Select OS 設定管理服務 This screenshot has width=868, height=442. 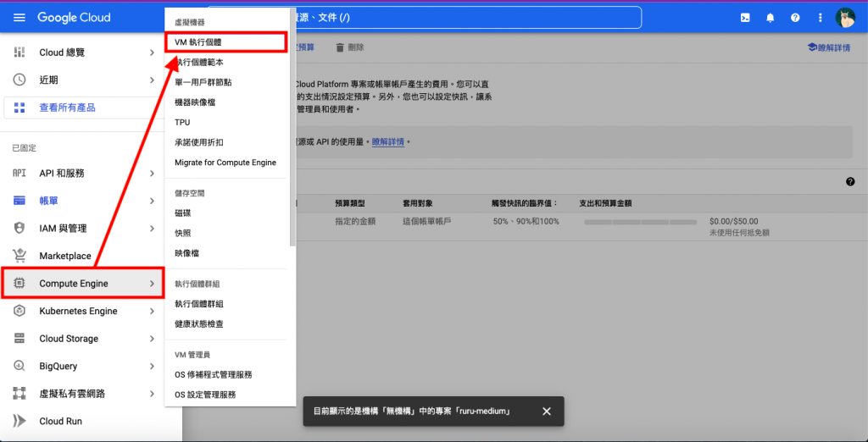tap(226, 395)
